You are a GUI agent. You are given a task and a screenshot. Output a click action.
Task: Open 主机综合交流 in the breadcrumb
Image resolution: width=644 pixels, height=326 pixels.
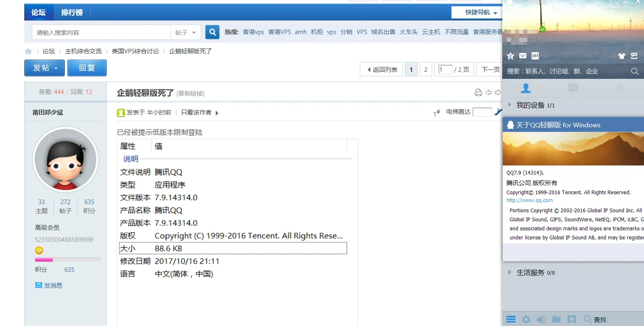pyautogui.click(x=83, y=51)
